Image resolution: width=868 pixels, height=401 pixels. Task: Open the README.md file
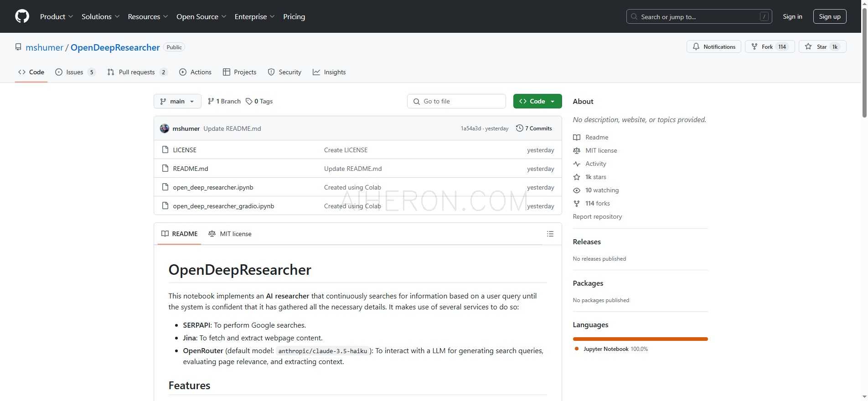pyautogui.click(x=191, y=169)
